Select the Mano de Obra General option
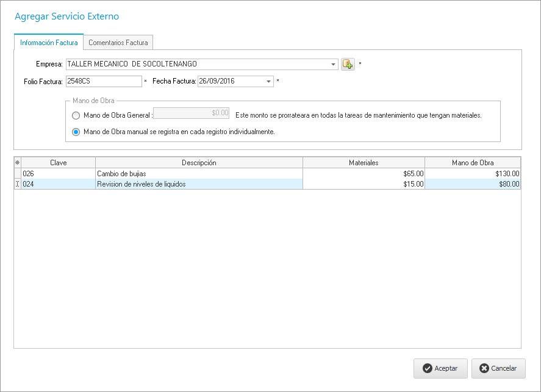Viewport: 541px width, 392px height. (x=76, y=115)
